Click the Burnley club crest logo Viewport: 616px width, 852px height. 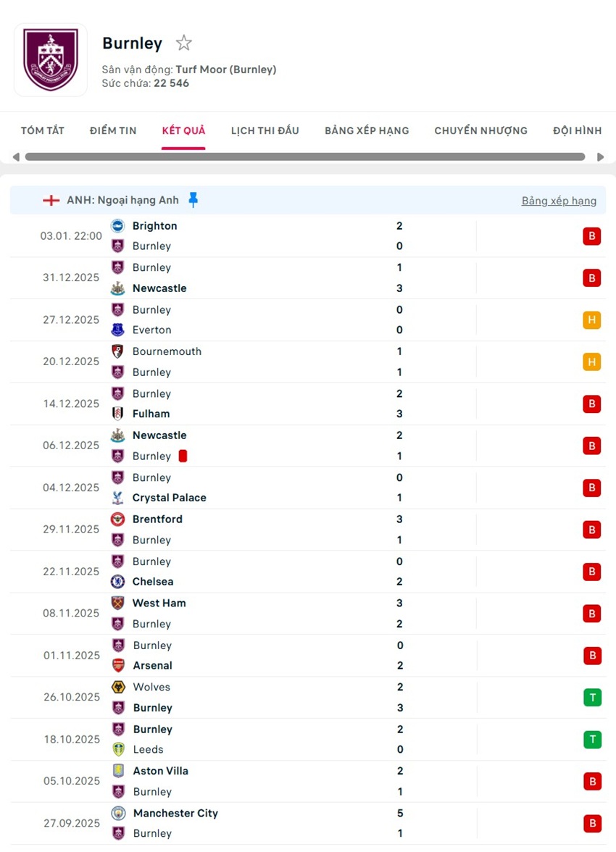[51, 60]
